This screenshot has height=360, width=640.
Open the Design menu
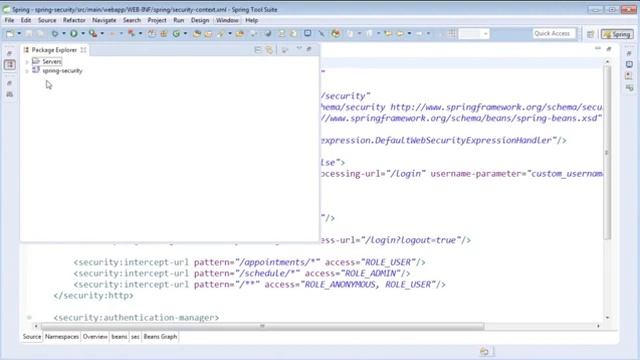[200, 20]
